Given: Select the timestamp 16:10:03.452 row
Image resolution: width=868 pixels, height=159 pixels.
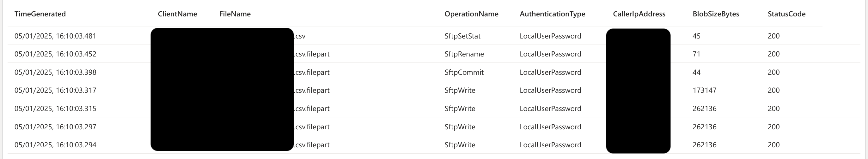Looking at the screenshot, I should tap(434, 54).
